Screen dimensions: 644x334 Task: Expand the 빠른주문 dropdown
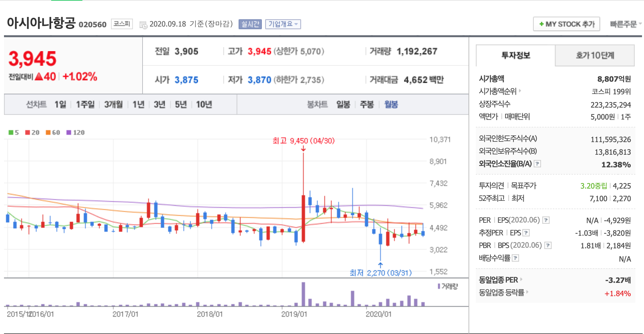tap(626, 24)
